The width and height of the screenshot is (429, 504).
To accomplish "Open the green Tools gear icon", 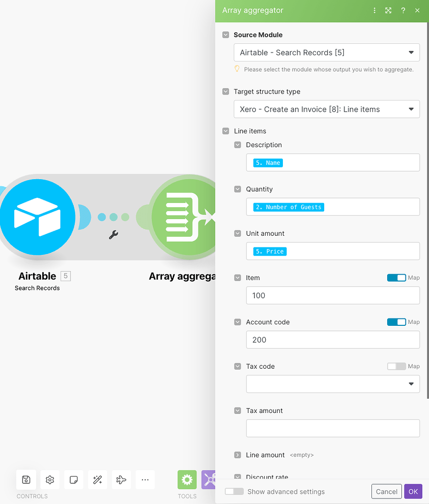I will coord(187,480).
